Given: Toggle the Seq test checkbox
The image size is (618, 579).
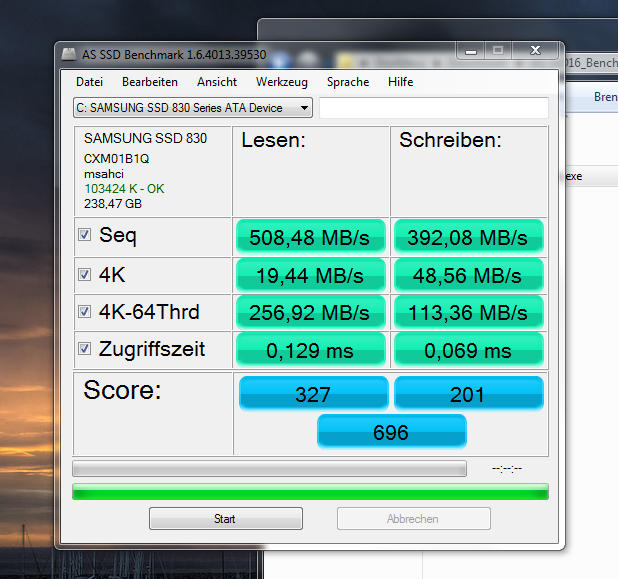Looking at the screenshot, I should 84,235.
